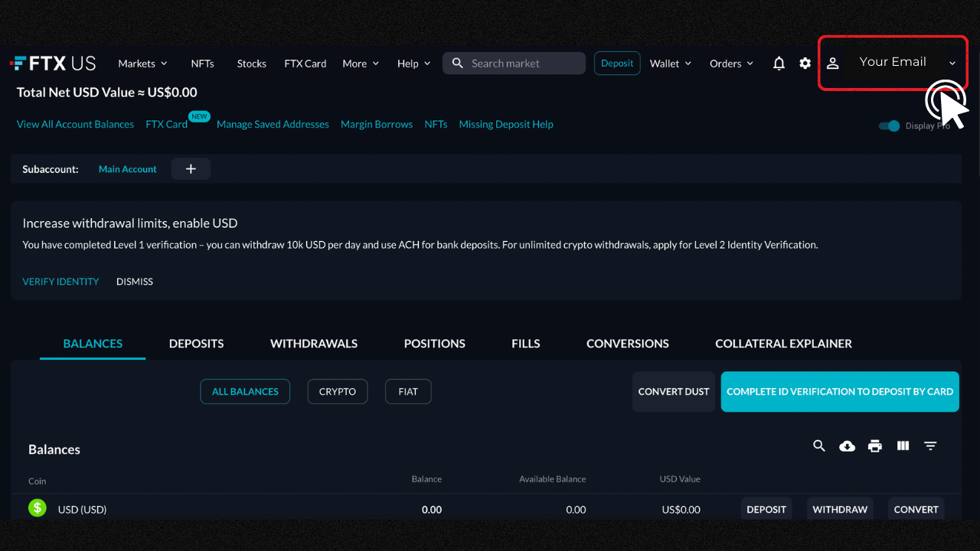Click the search magnifier in Balances toolbar
Screen dimensions: 980x551
819,445
